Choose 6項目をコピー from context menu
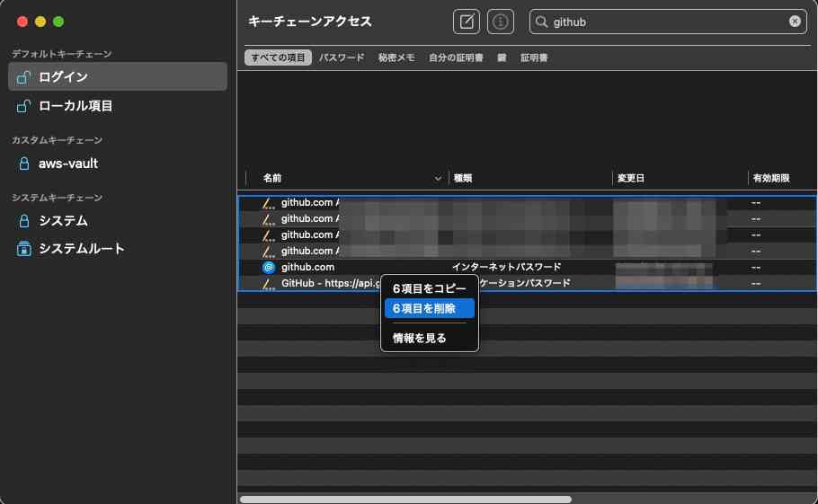The height and width of the screenshot is (504, 818). (429, 289)
